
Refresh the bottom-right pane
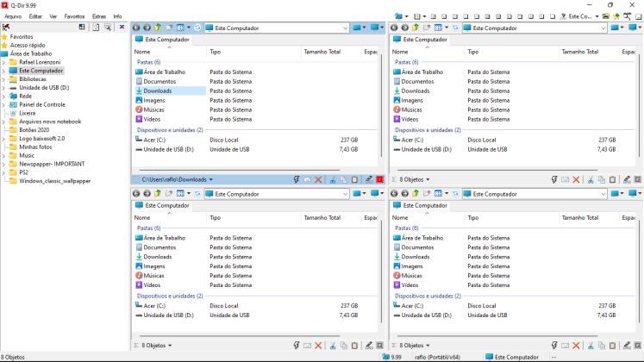coord(455,194)
